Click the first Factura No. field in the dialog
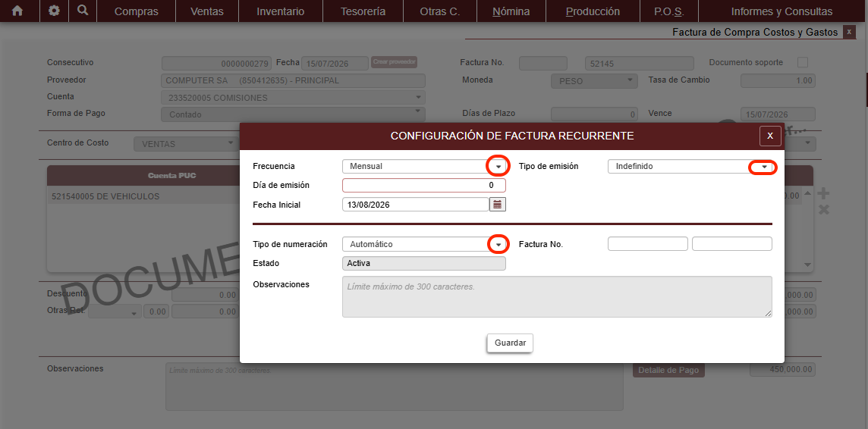This screenshot has height=429, width=868. click(648, 244)
